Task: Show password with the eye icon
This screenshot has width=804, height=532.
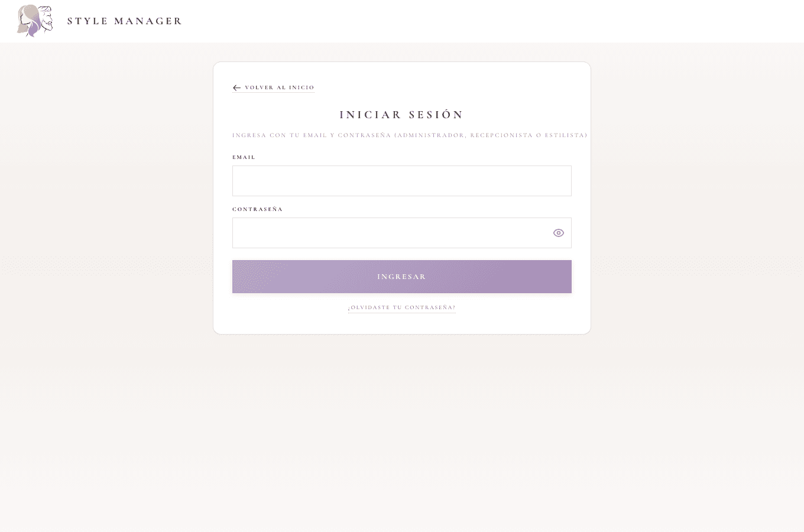Action: [x=558, y=233]
